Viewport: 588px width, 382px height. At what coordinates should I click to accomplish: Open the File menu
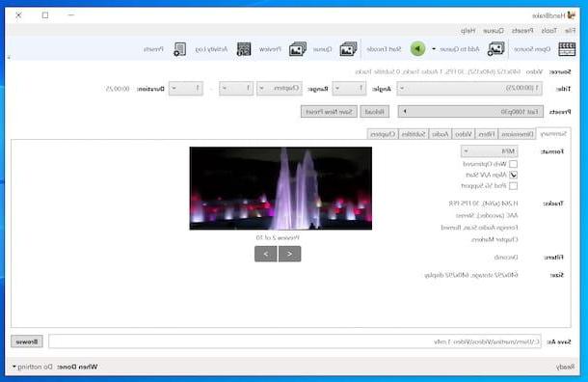[x=570, y=31]
